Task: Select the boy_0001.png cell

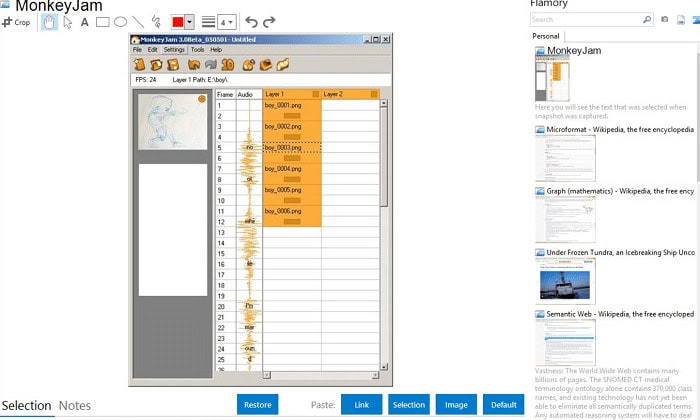Action: coord(292,105)
